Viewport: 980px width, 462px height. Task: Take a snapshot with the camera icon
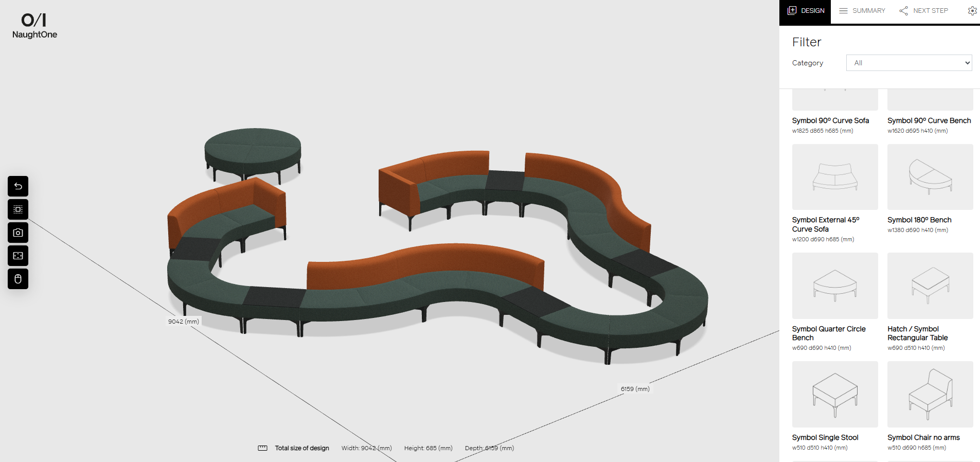click(x=18, y=233)
